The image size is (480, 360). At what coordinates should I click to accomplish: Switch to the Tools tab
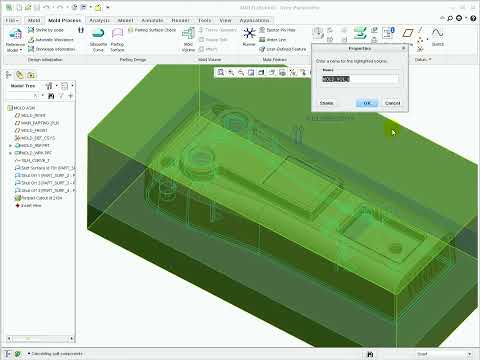[205, 20]
